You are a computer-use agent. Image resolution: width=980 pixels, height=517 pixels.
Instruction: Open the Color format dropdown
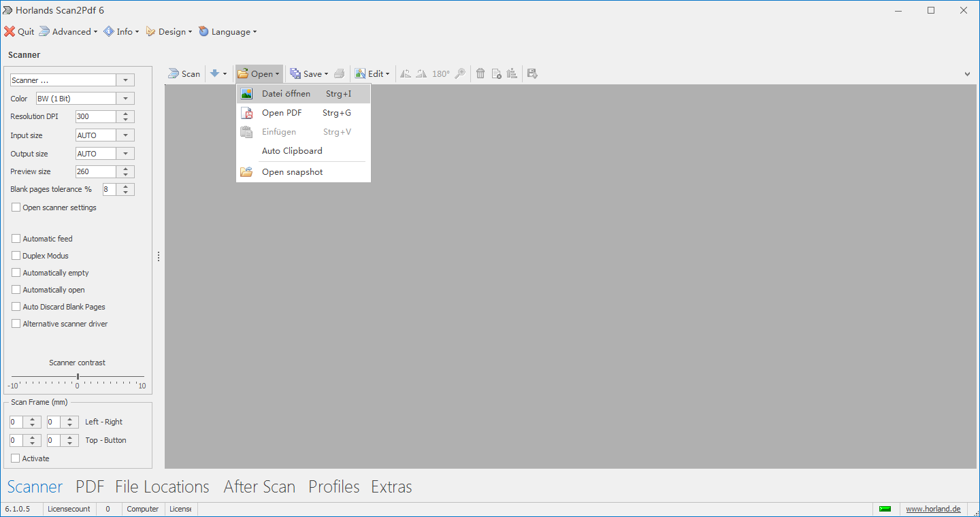point(125,98)
